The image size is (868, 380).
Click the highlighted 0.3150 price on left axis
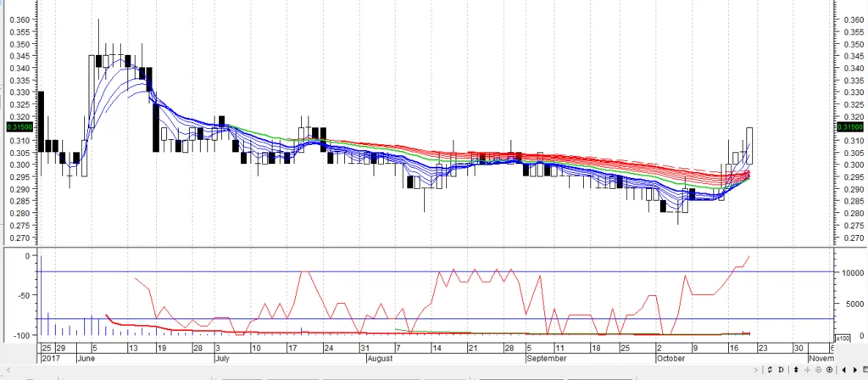pos(18,126)
